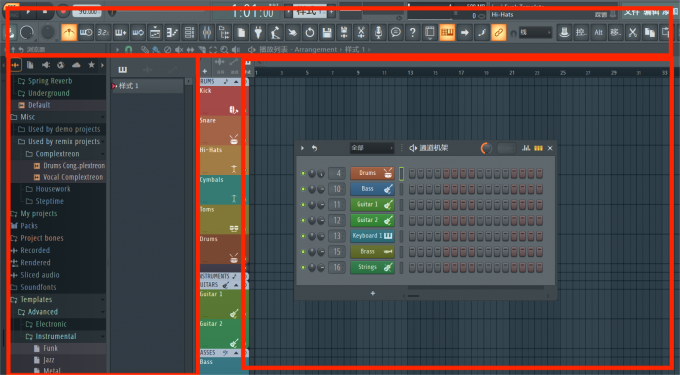Activate first step of Drums row
Viewport: 680px width, 375px height.
(412, 173)
